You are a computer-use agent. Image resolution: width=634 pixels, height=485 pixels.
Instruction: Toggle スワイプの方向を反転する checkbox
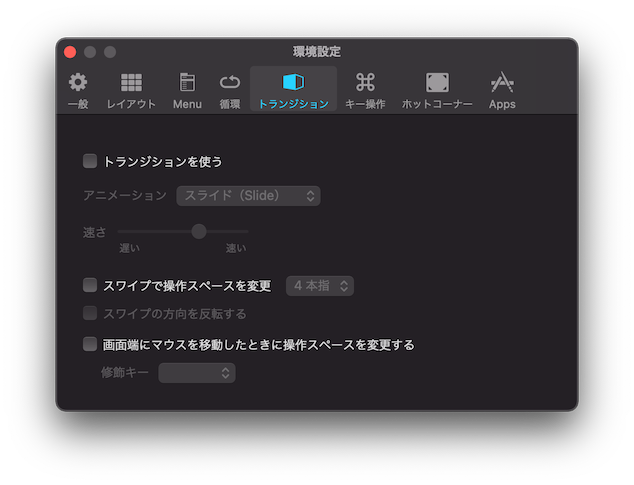(x=90, y=313)
